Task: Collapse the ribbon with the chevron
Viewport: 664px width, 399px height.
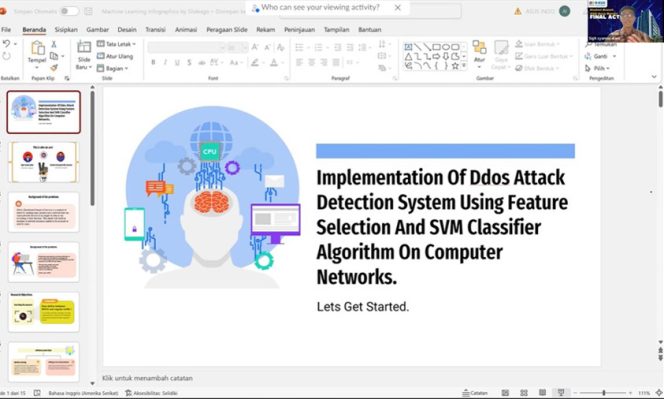Action: 654,77
